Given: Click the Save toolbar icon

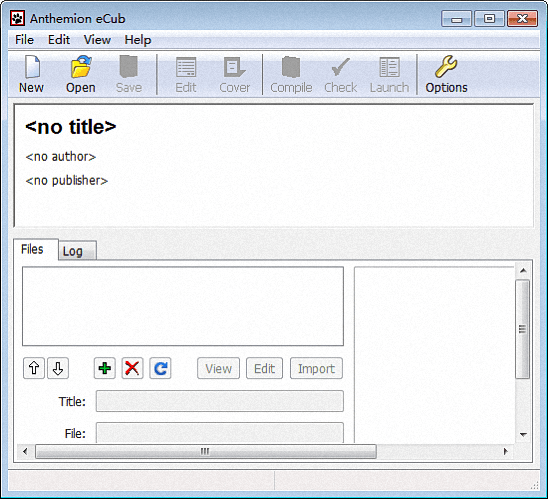Looking at the screenshot, I should tap(129, 66).
